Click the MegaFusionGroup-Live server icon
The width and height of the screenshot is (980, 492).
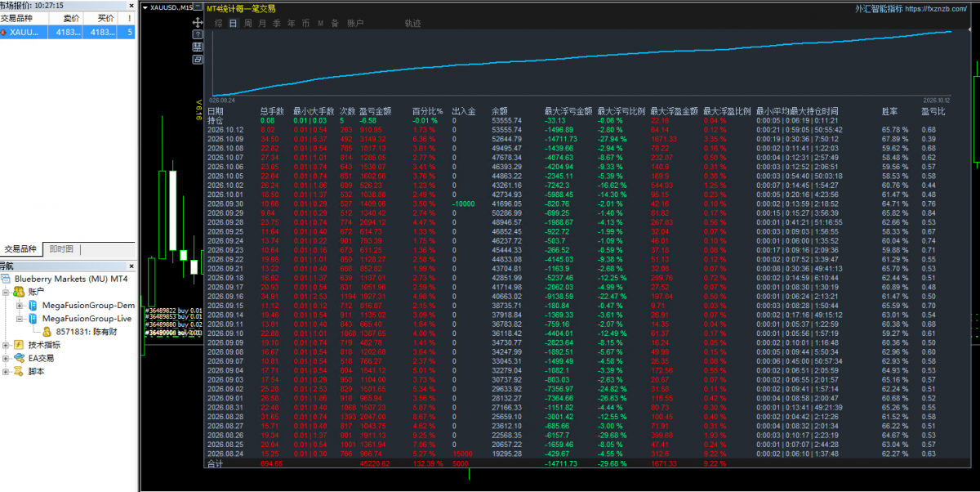(33, 318)
